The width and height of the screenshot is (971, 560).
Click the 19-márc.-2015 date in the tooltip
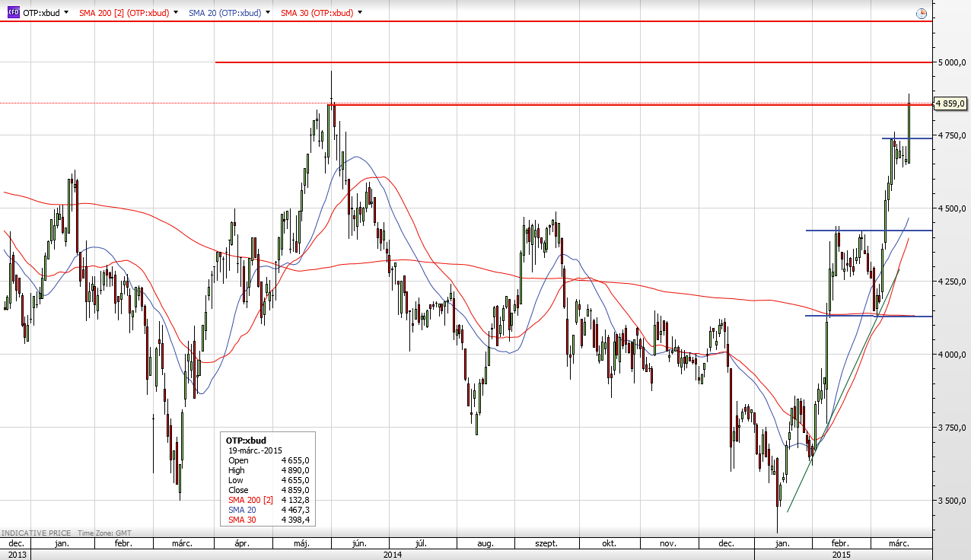click(x=255, y=450)
